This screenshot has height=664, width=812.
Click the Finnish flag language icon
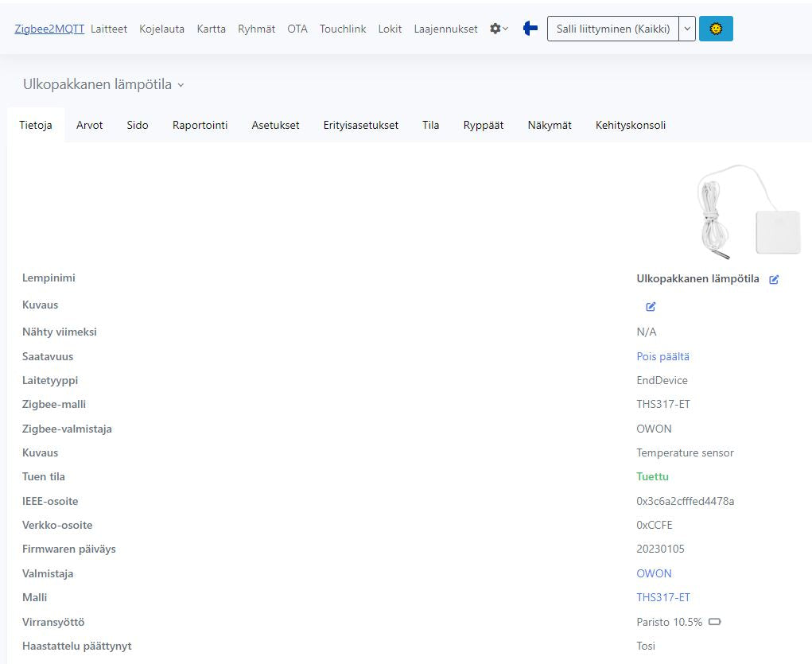tap(530, 29)
